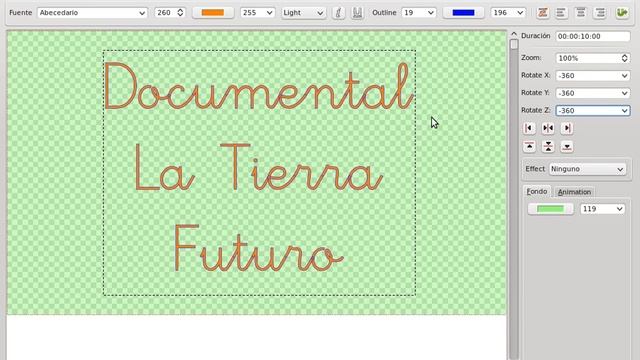Open the font opacity 255 dropdown
This screenshot has width=640, height=360.
(x=257, y=13)
